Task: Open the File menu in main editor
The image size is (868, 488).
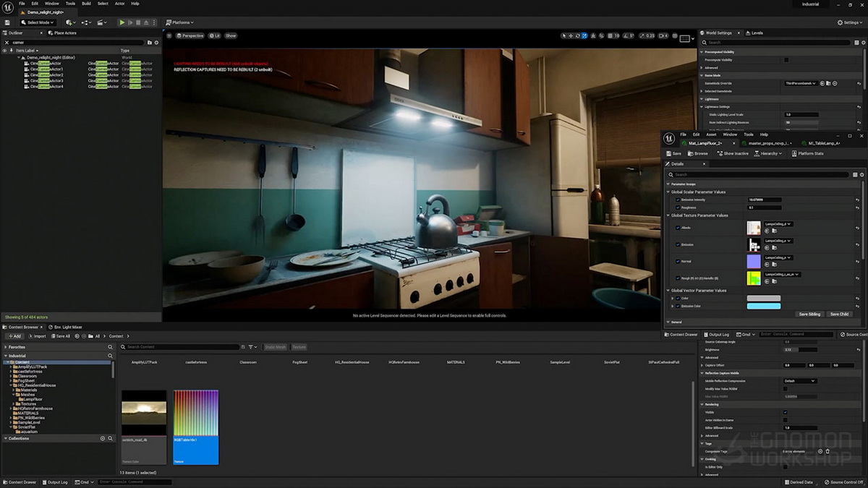Action: tap(22, 4)
